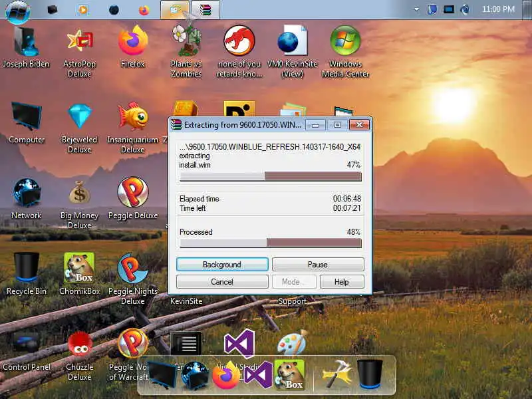Launch the Insaniquarium Deluxe desktop icon
532x399 pixels.
coord(132,128)
